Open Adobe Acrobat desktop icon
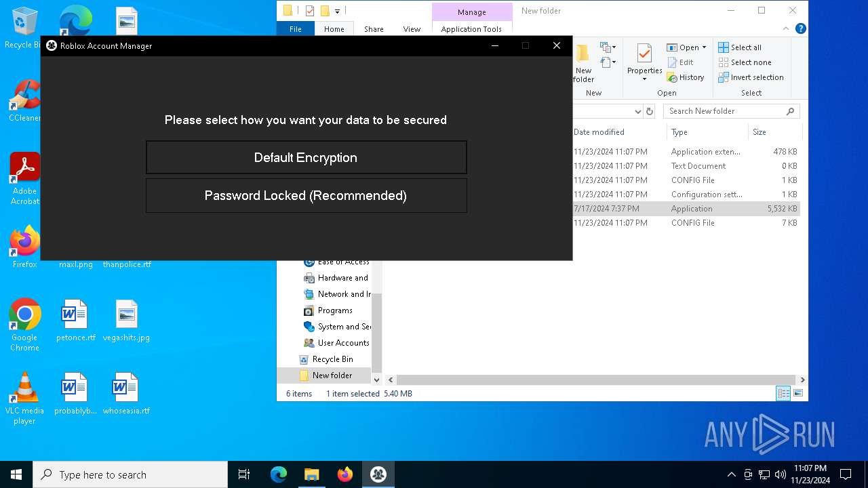Screen dimensions: 868x488 tap(25, 179)
